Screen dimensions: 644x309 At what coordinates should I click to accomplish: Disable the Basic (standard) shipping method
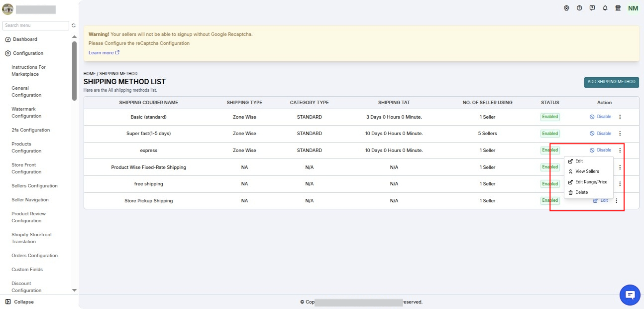click(600, 117)
